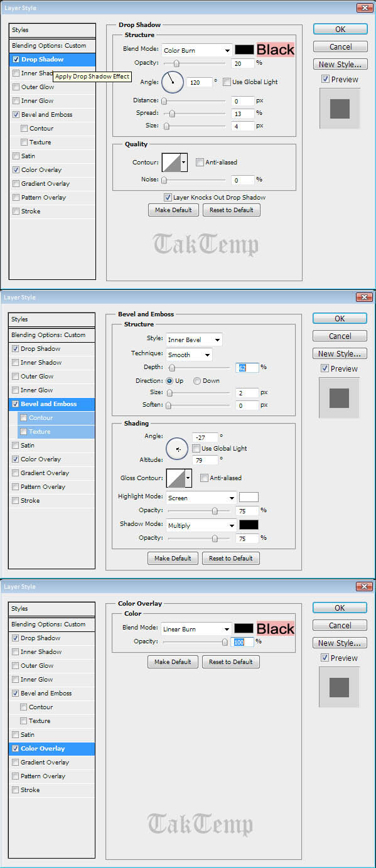Viewport: 376px width, 868px height.
Task: Click the white Highlight Mode color swatch
Action: (249, 497)
